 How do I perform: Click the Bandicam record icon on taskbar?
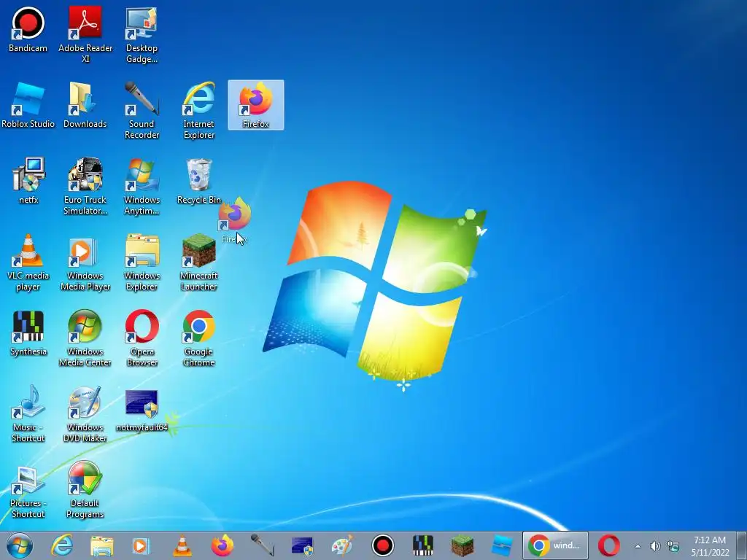pyautogui.click(x=382, y=545)
